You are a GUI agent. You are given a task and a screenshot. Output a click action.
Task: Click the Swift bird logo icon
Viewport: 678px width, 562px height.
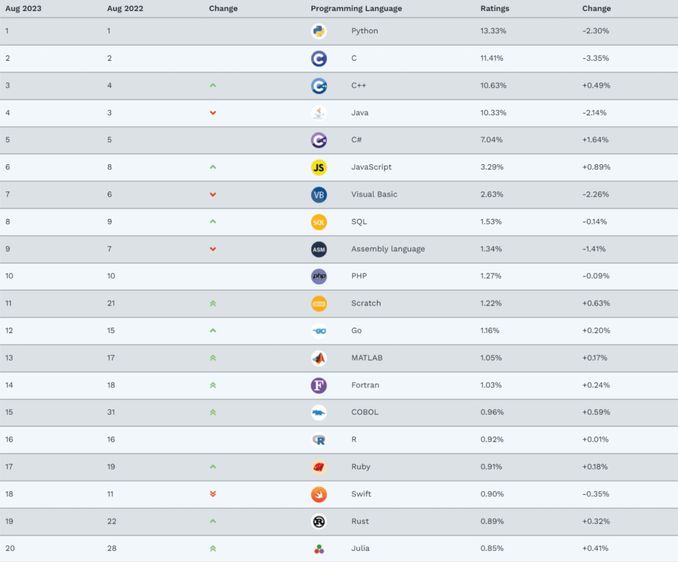(x=319, y=494)
